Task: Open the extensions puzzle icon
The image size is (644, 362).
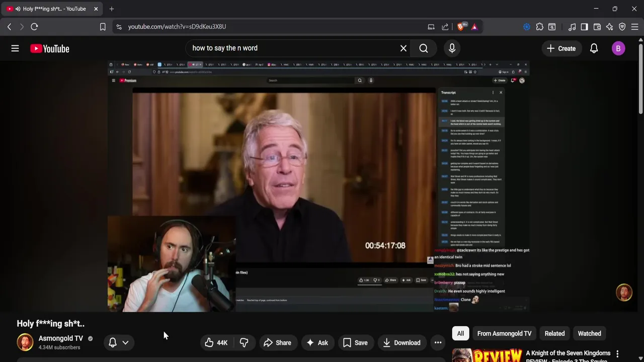Action: [x=540, y=27]
